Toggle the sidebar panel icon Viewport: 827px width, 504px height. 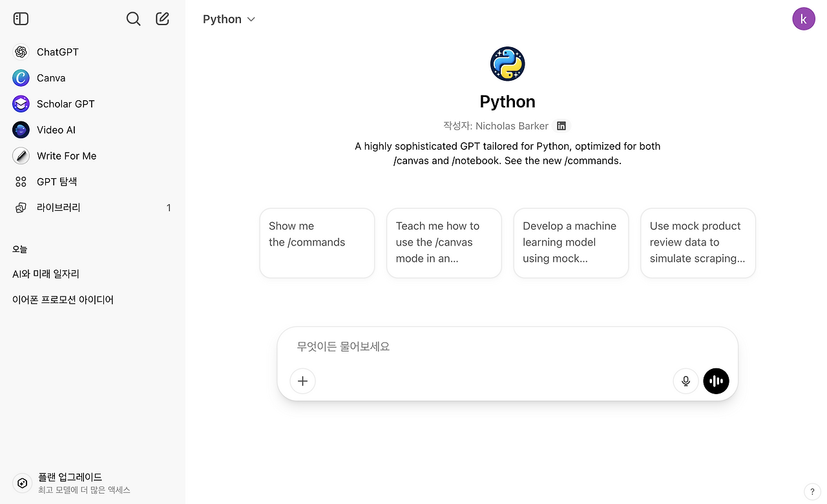pyautogui.click(x=21, y=19)
